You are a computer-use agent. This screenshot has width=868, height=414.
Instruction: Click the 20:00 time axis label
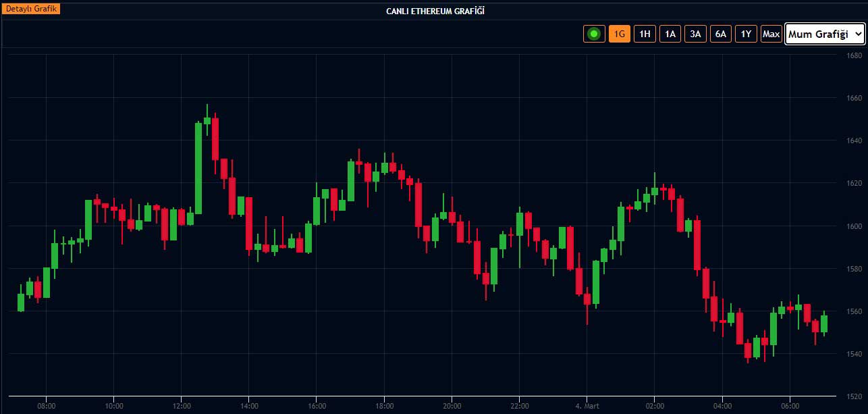(x=452, y=406)
